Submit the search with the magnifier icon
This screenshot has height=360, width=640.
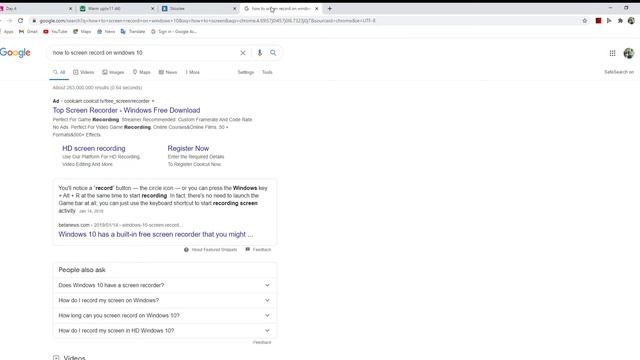[273, 53]
